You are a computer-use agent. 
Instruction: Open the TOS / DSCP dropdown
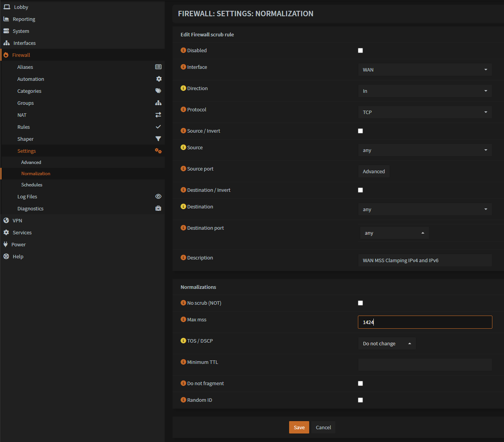pos(387,343)
